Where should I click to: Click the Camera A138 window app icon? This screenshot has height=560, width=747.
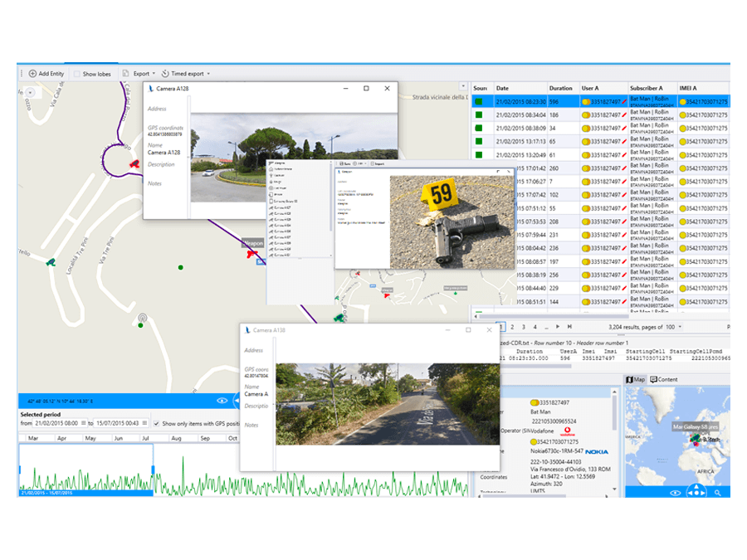(x=247, y=330)
